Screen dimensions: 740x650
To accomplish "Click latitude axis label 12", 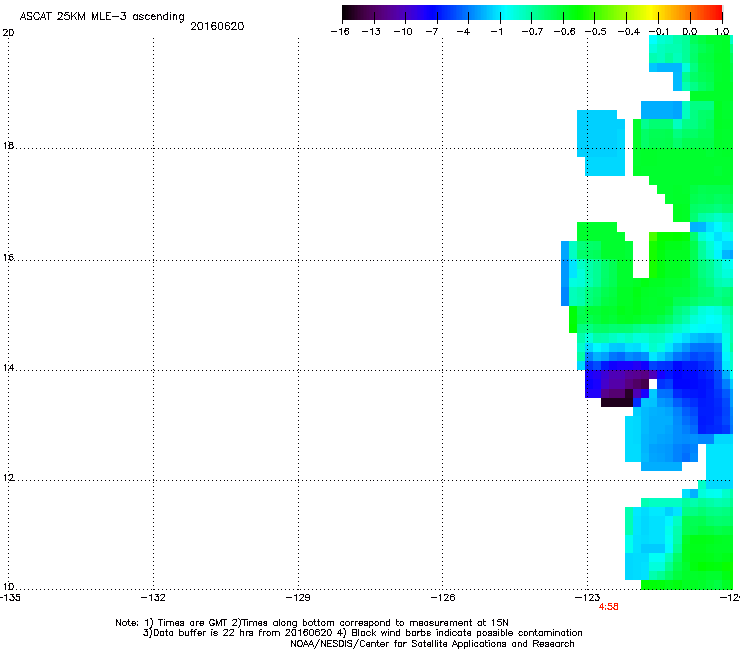I will pyautogui.click(x=8, y=478).
